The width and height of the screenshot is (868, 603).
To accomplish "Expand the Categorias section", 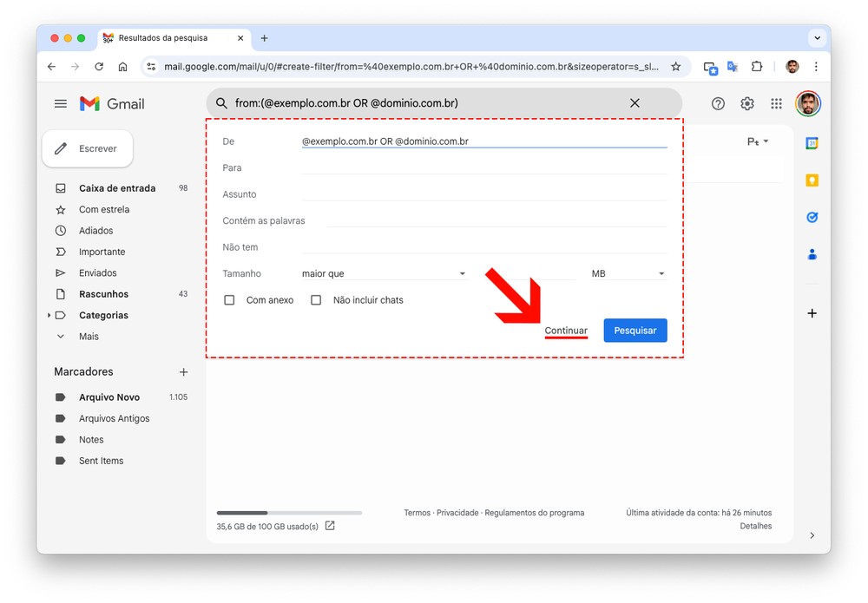I will click(x=49, y=316).
